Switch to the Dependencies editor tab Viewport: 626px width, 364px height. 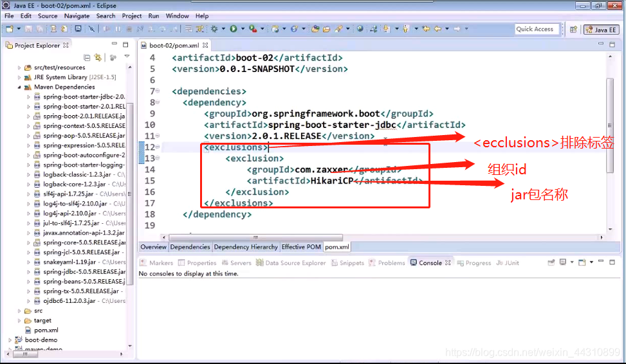pyautogui.click(x=190, y=247)
